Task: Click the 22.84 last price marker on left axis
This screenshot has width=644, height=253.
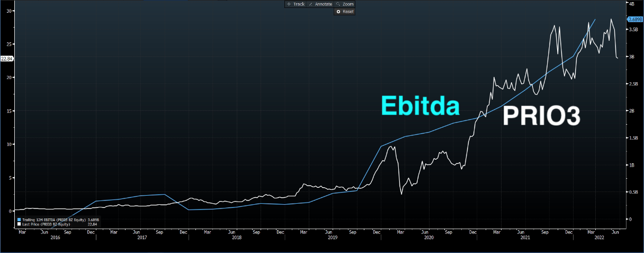Action: pos(7,59)
